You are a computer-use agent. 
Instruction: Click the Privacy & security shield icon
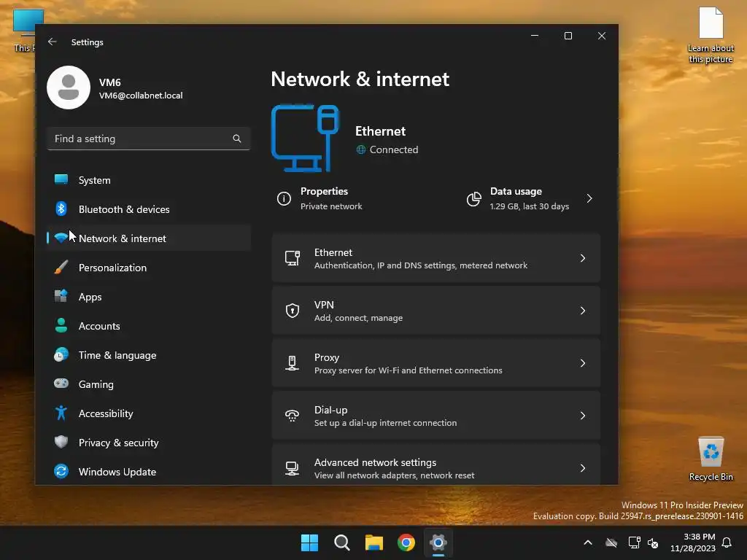click(61, 442)
